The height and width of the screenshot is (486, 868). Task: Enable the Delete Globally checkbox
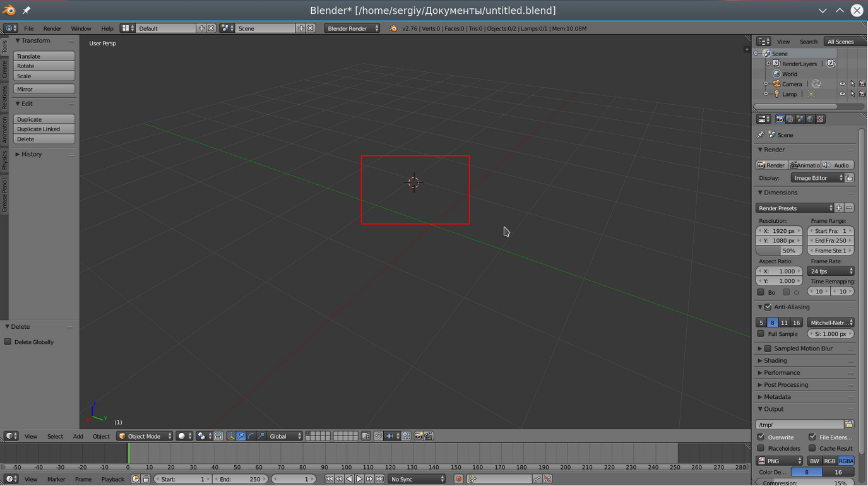pyautogui.click(x=8, y=342)
